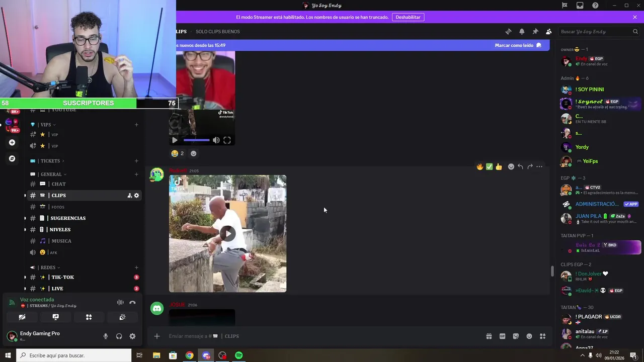Click the laughing emoji reaction with count 2
Viewport: 644px width, 362px height.
click(178, 153)
